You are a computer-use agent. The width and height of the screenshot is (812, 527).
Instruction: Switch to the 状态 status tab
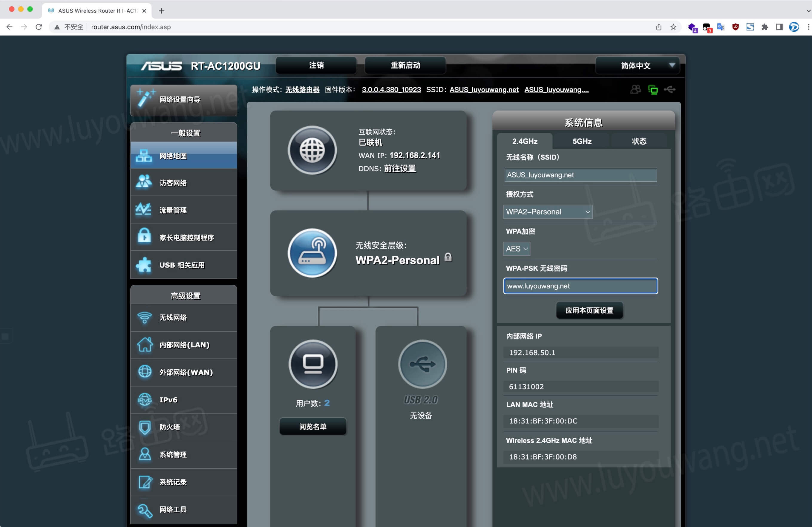click(638, 141)
